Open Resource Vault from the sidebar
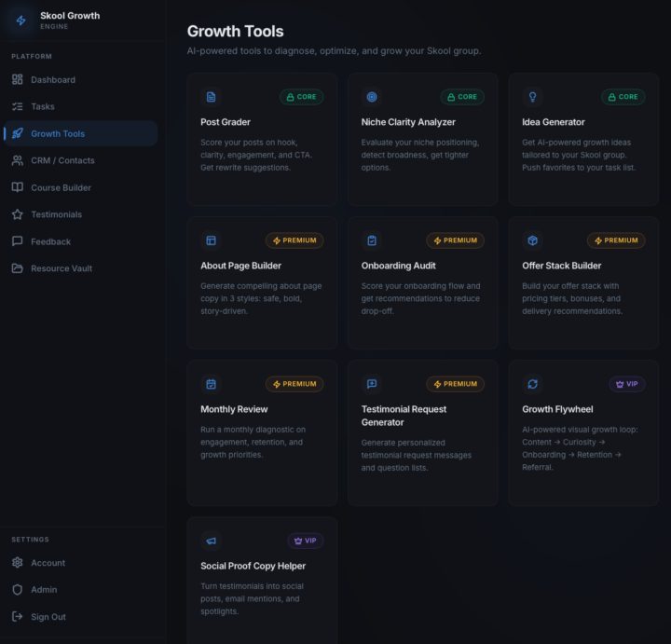671x644 pixels. (80, 268)
